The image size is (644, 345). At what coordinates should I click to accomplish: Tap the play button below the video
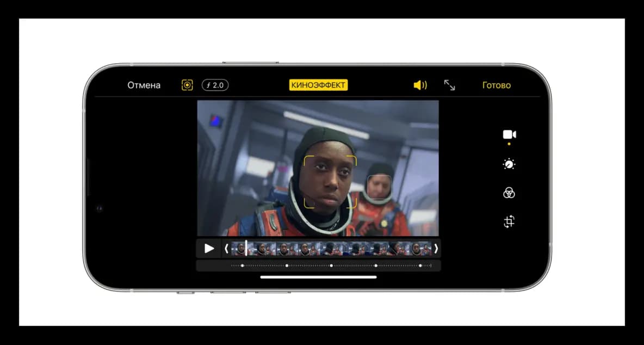pos(209,248)
